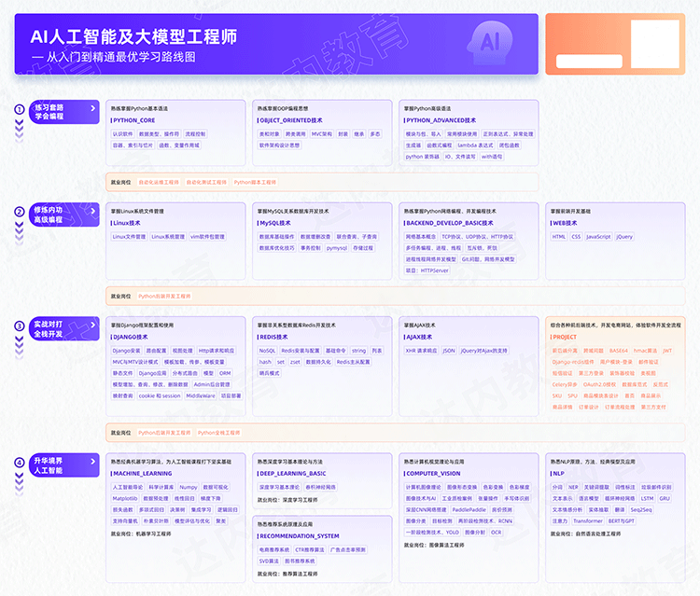
Task: Expand the 升华境界 人工智能 stage arrow
Action: [92, 462]
